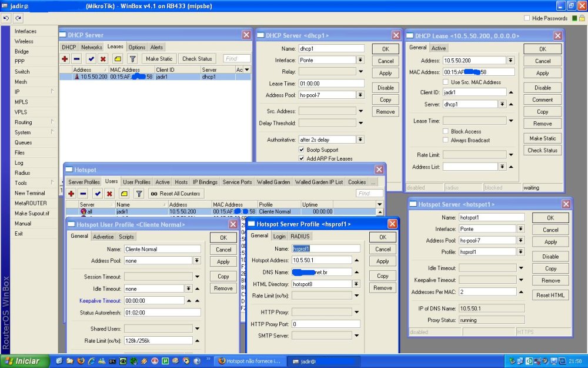
Task: Click Reset All Counters in Hotspot
Action: (176, 194)
